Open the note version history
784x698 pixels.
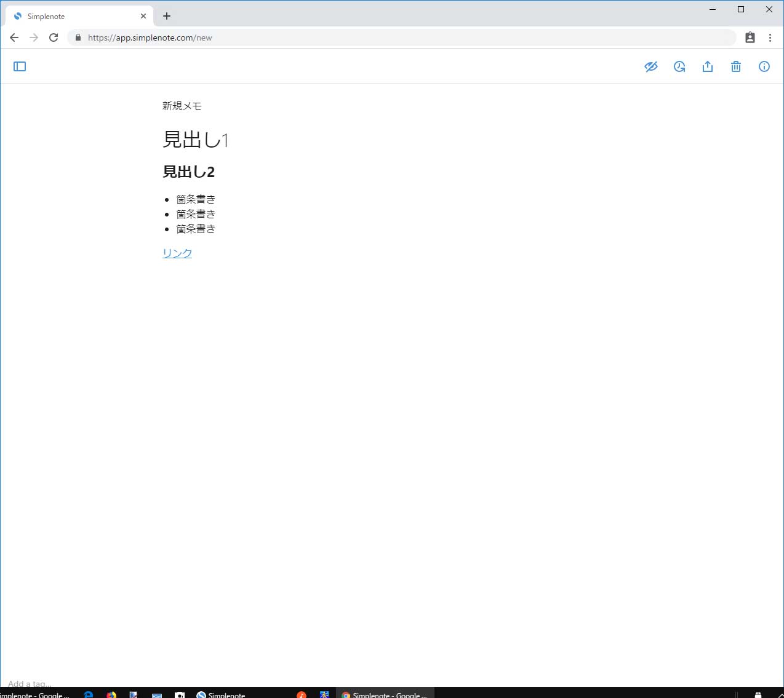point(679,66)
